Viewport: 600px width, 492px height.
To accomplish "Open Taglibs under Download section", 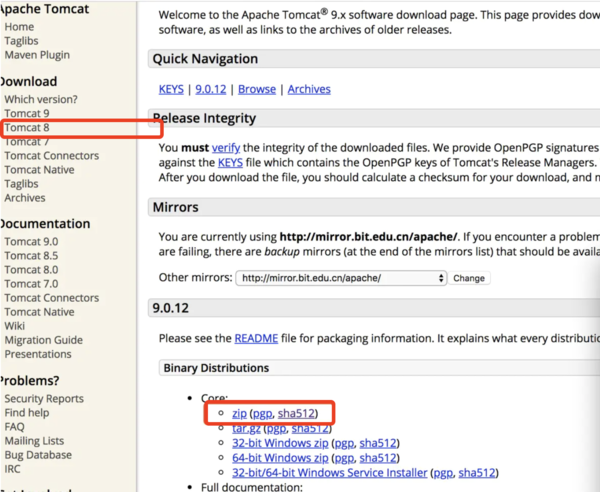I will [21, 184].
